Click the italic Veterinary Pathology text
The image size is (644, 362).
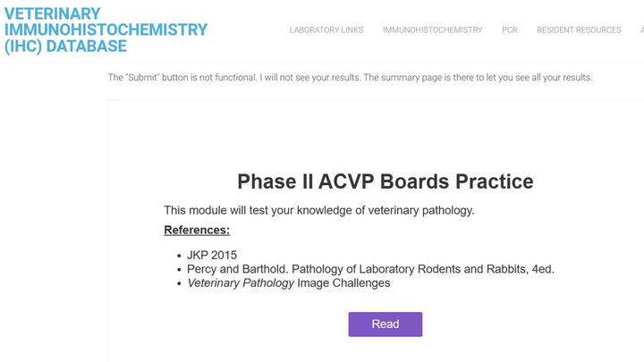pos(240,283)
